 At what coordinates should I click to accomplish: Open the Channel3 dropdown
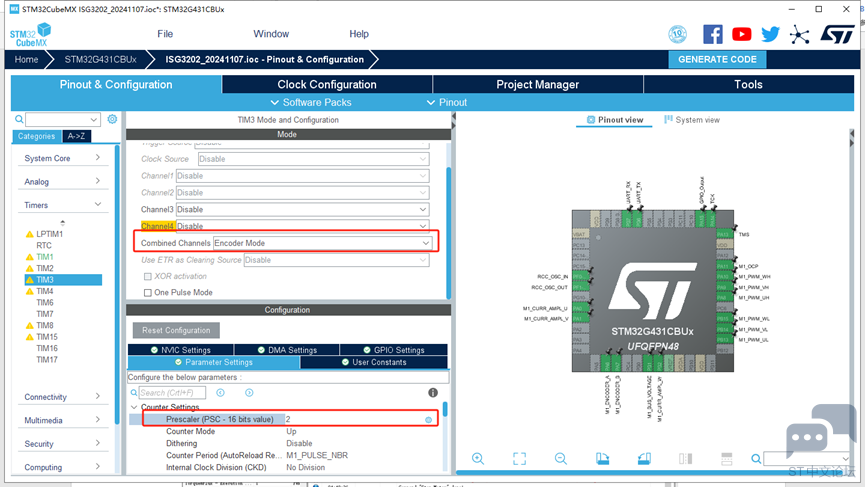[302, 210]
